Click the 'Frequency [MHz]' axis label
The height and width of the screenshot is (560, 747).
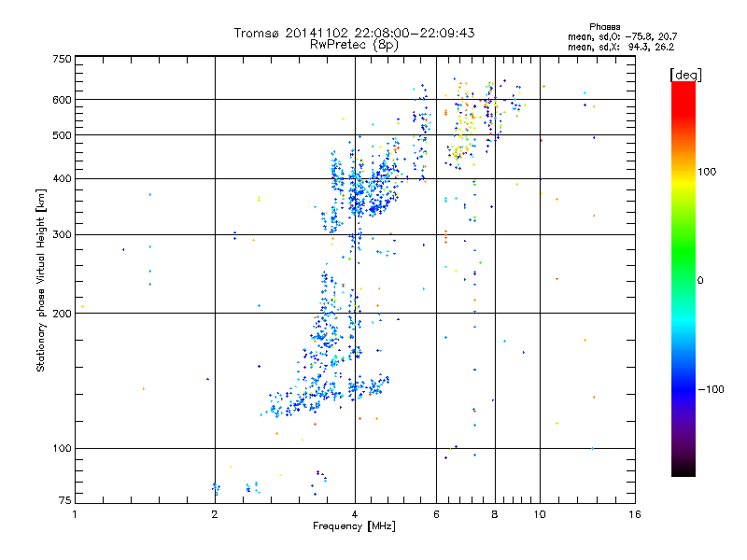point(354,526)
